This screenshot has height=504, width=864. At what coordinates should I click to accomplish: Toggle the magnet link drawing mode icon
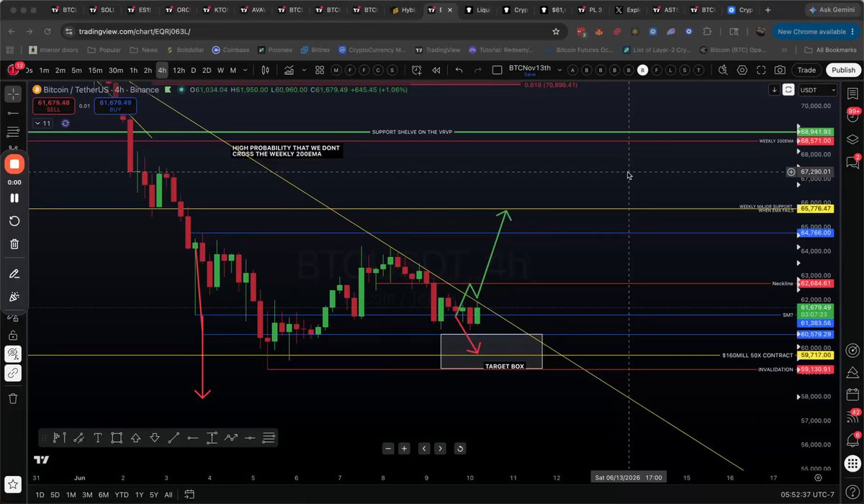coord(14,373)
